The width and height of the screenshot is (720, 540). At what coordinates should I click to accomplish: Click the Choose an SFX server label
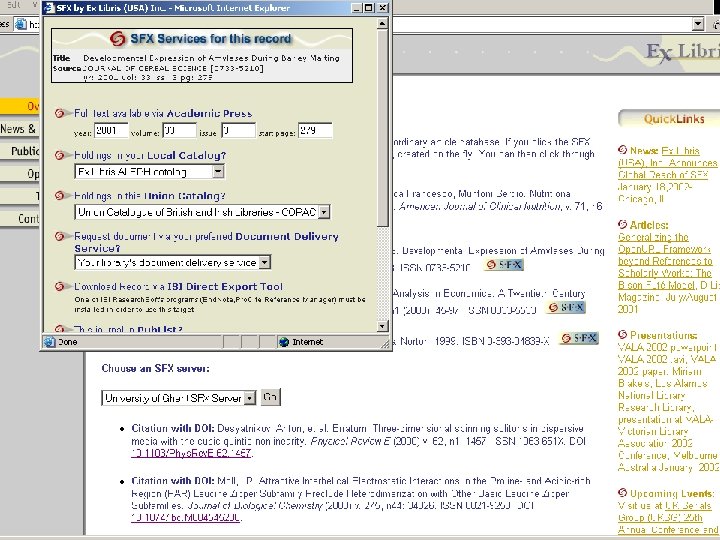pos(156,368)
